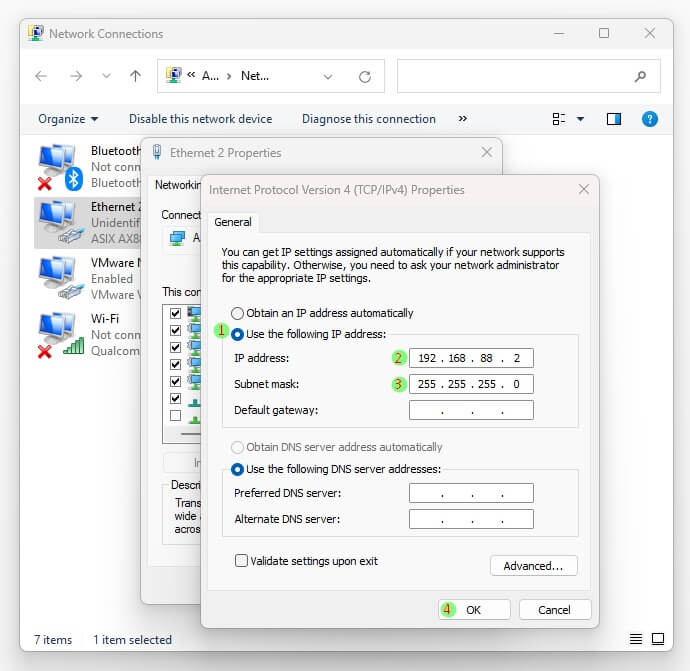The width and height of the screenshot is (690, 671).
Task: Open the Organize dropdown menu
Action: tap(68, 119)
